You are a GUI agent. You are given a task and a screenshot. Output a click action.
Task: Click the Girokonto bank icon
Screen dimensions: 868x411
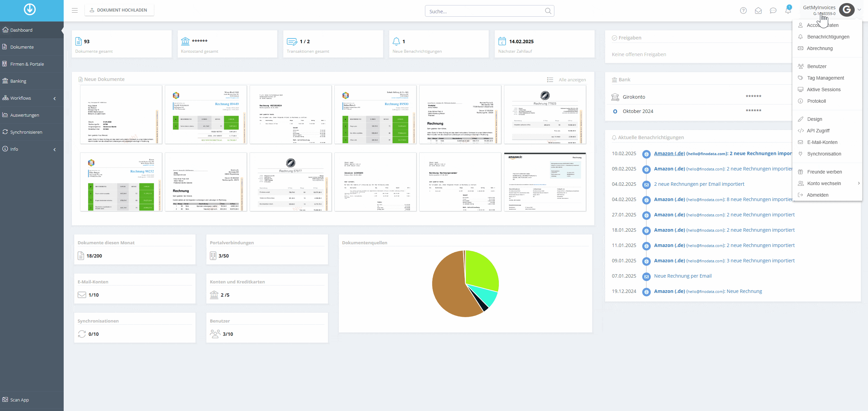615,97
